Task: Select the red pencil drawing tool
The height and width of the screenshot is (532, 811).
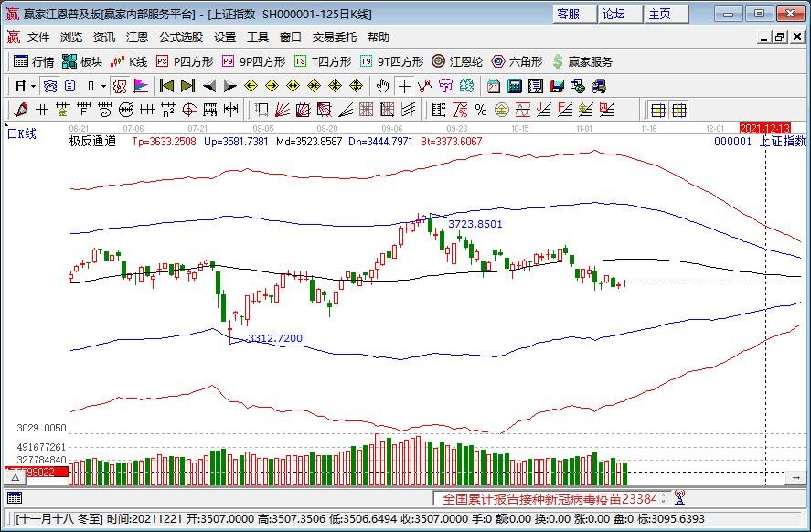Action: [x=21, y=110]
